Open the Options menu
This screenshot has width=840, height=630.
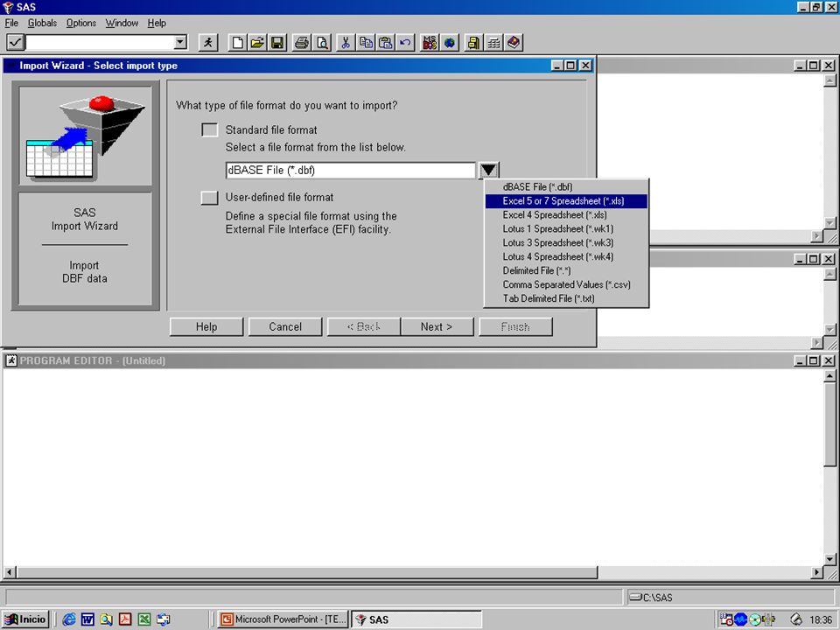(x=81, y=23)
